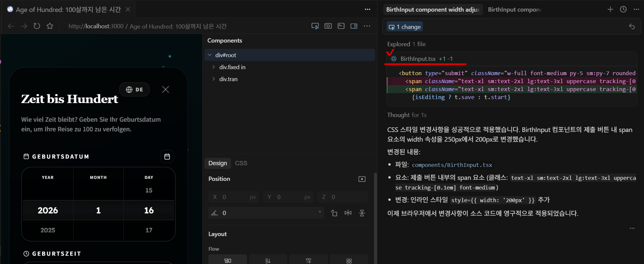Open the calendar picker beside Geburtsdatum
The height and width of the screenshot is (264, 644).
coord(167,156)
